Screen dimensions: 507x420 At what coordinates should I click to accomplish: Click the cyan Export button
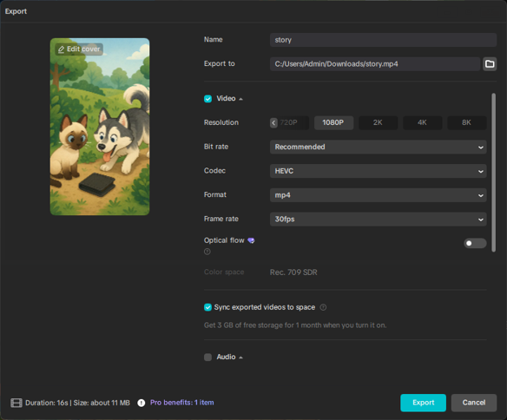coord(423,403)
